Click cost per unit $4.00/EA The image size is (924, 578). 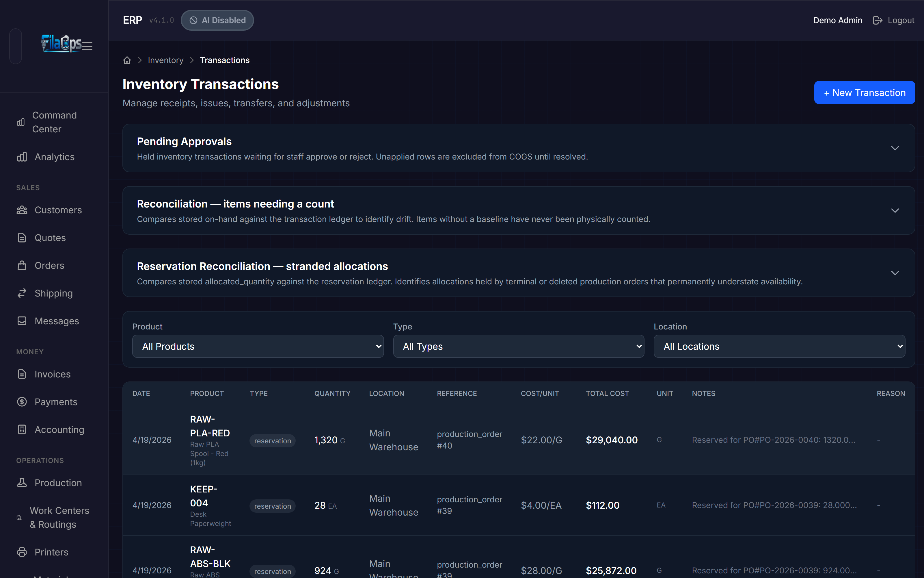point(541,505)
